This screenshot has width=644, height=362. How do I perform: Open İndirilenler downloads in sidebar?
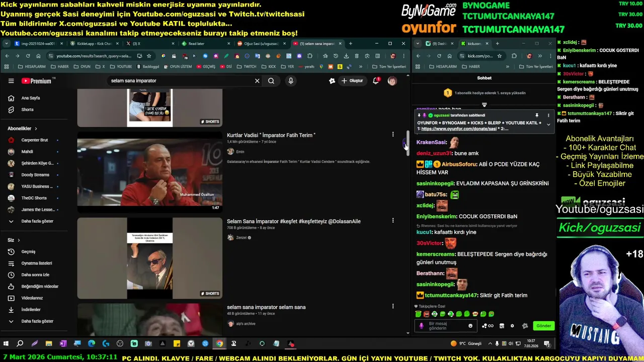(x=30, y=310)
